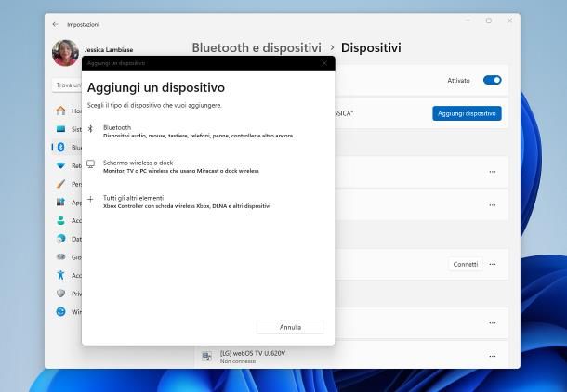Maximize the Impostazioni window
The height and width of the screenshot is (392, 567).
(489, 20)
